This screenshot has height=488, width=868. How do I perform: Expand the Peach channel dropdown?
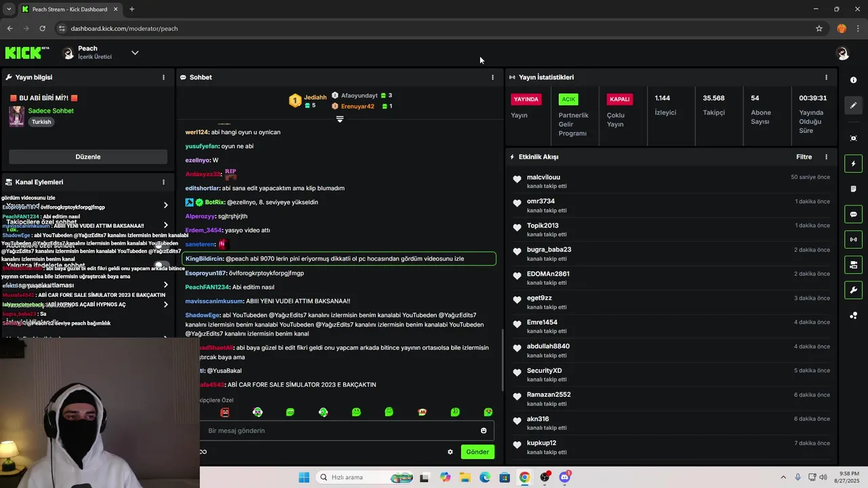click(135, 53)
